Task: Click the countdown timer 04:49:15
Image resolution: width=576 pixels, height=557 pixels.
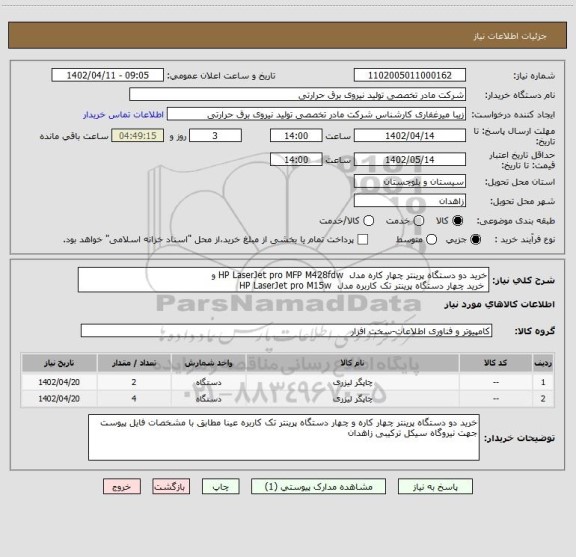Action: point(137,136)
